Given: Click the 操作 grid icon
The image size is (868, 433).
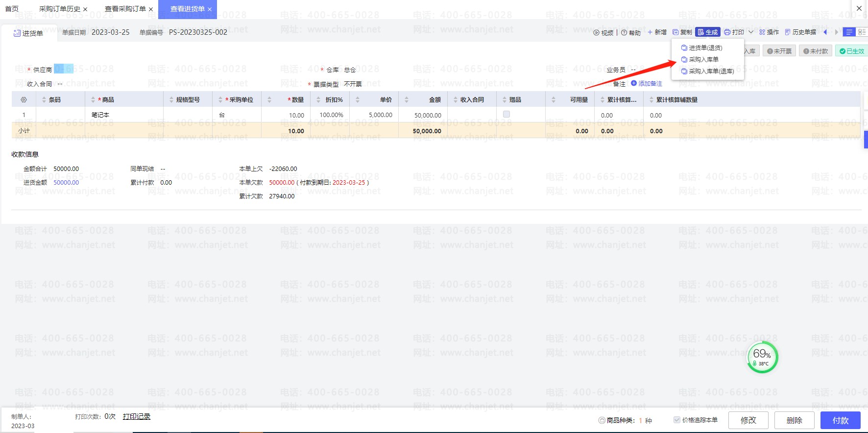Looking at the screenshot, I should [x=762, y=32].
